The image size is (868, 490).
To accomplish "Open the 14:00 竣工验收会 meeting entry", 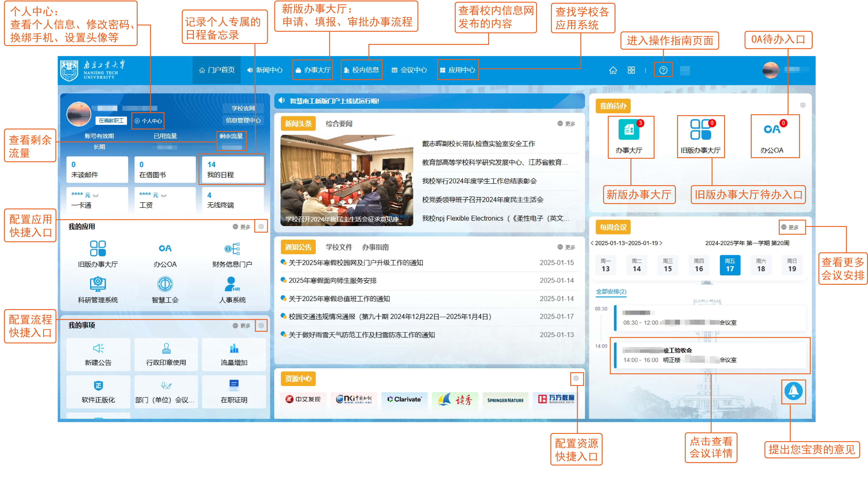I will (710, 355).
